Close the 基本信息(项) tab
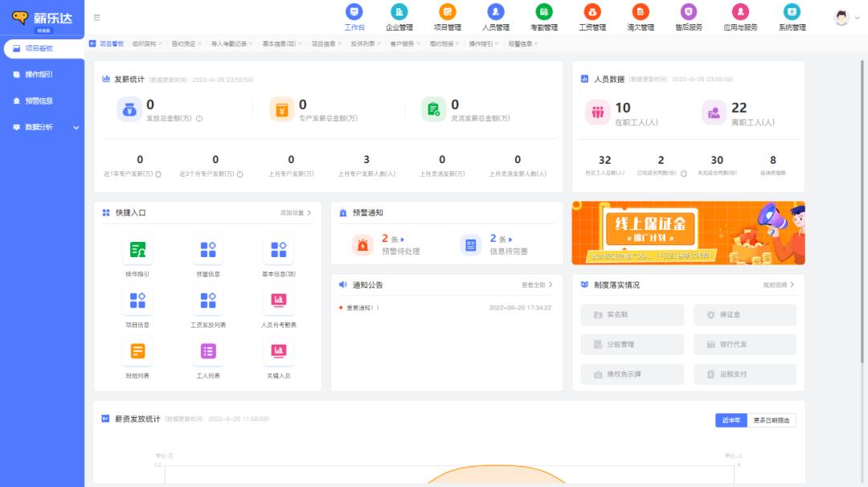 pyautogui.click(x=300, y=43)
